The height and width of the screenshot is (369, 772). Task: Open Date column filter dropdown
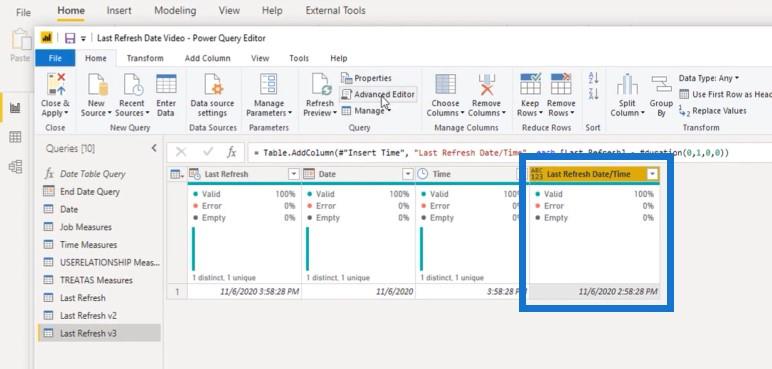click(x=408, y=174)
